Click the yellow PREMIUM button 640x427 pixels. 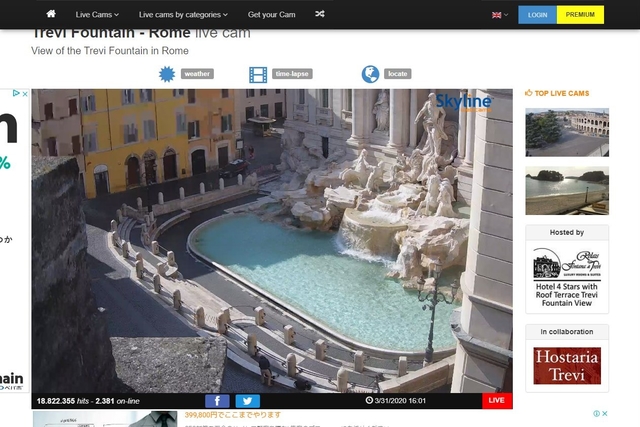[x=580, y=15]
